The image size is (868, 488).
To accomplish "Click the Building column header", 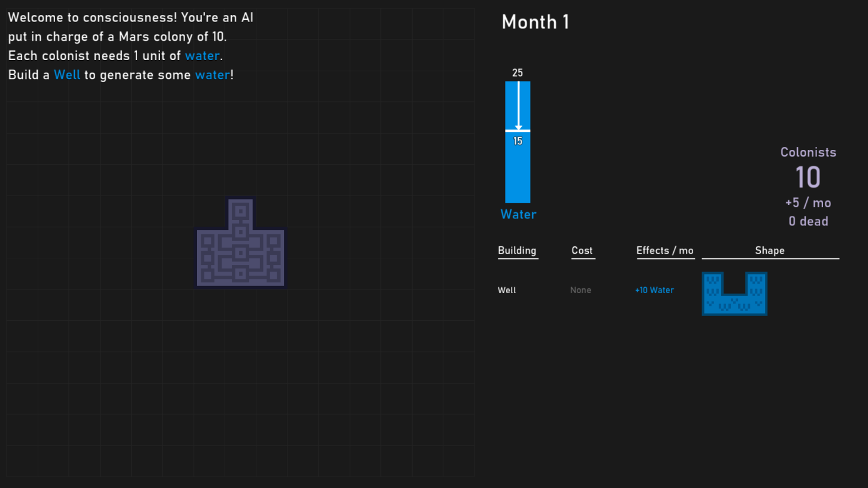I will pos(517,251).
